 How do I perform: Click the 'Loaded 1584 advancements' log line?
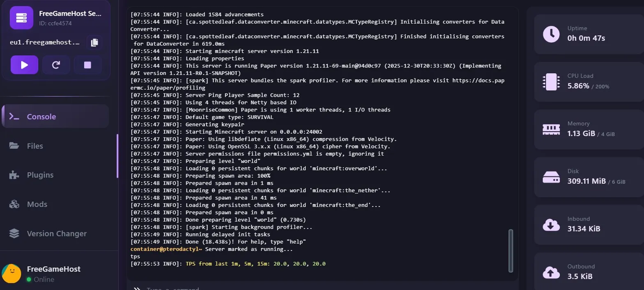[197, 15]
